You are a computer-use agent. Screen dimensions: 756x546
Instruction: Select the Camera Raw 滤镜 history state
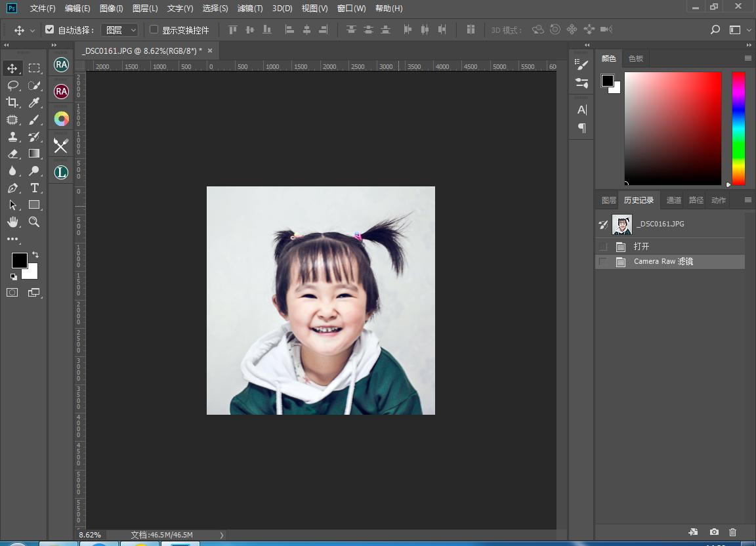pos(663,262)
